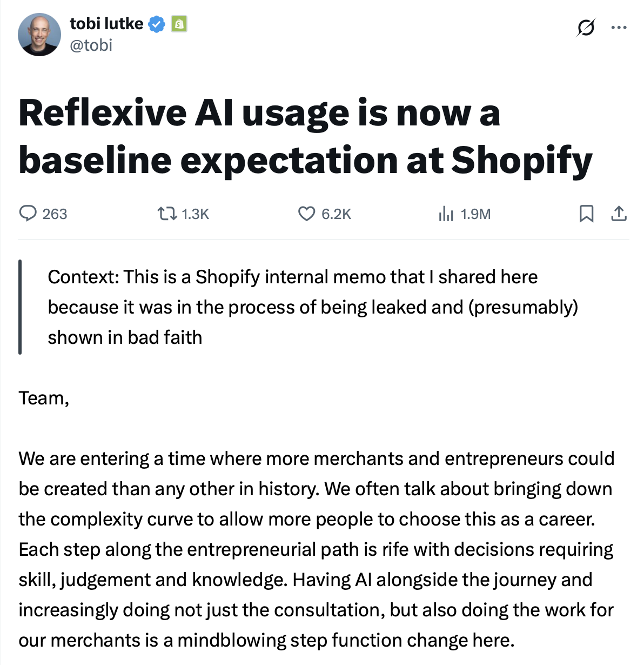The image size is (644, 665).
Task: Like the post with the heart icon
Action: point(306,214)
